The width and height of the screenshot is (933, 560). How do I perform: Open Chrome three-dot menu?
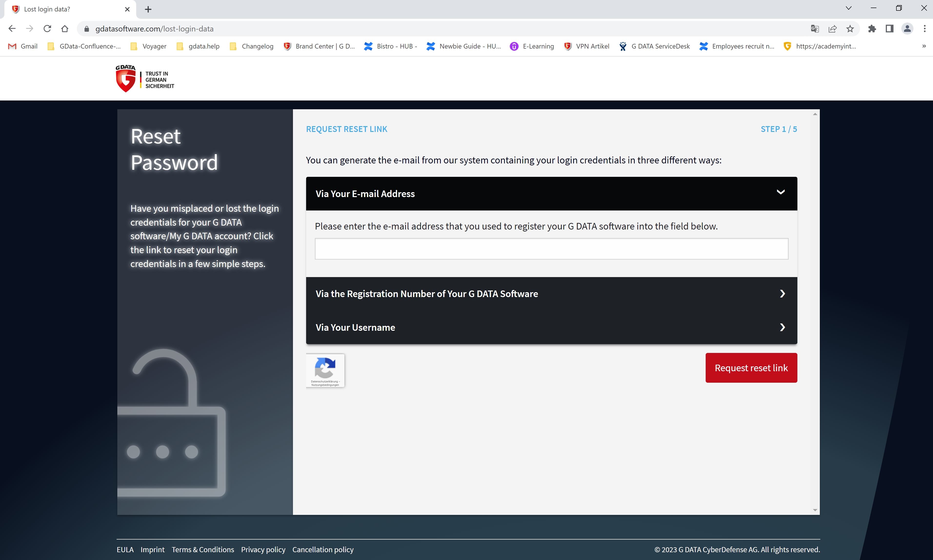(x=924, y=29)
